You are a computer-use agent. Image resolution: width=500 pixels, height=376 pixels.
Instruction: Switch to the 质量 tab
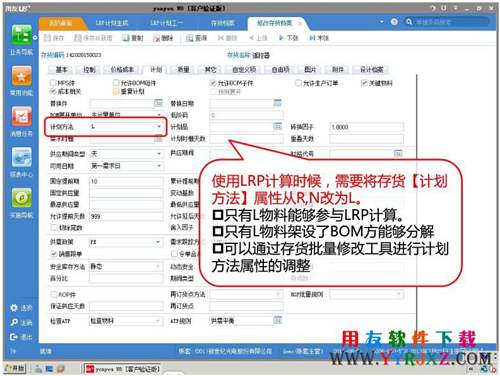point(183,69)
